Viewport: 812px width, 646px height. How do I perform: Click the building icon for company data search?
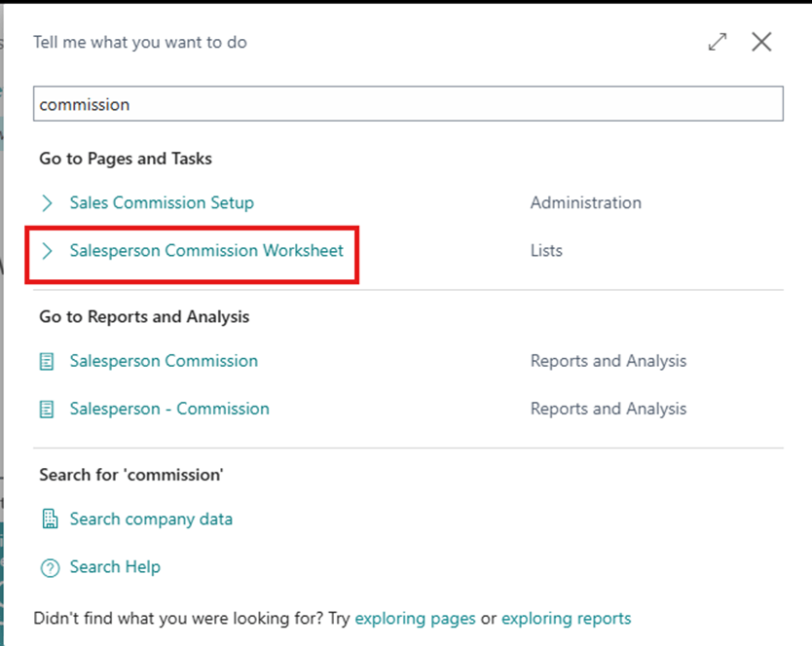tap(49, 519)
